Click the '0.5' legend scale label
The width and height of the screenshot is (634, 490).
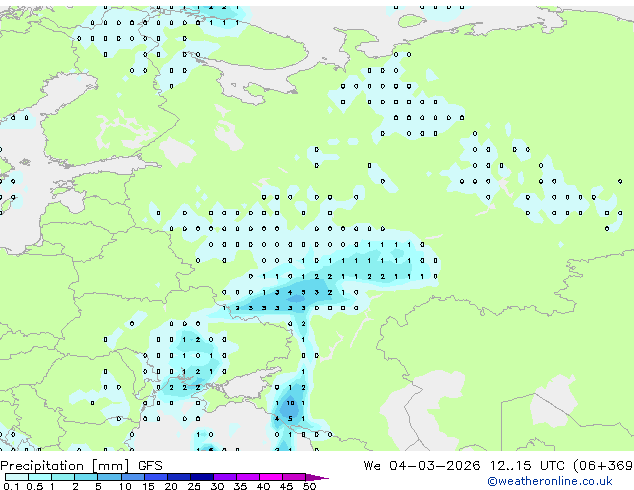click(x=35, y=486)
